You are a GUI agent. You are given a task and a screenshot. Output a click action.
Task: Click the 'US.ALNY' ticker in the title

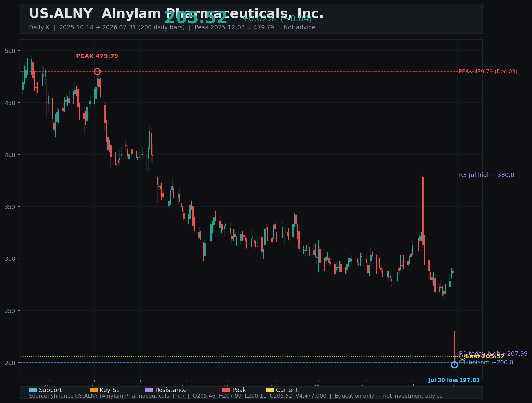click(61, 14)
